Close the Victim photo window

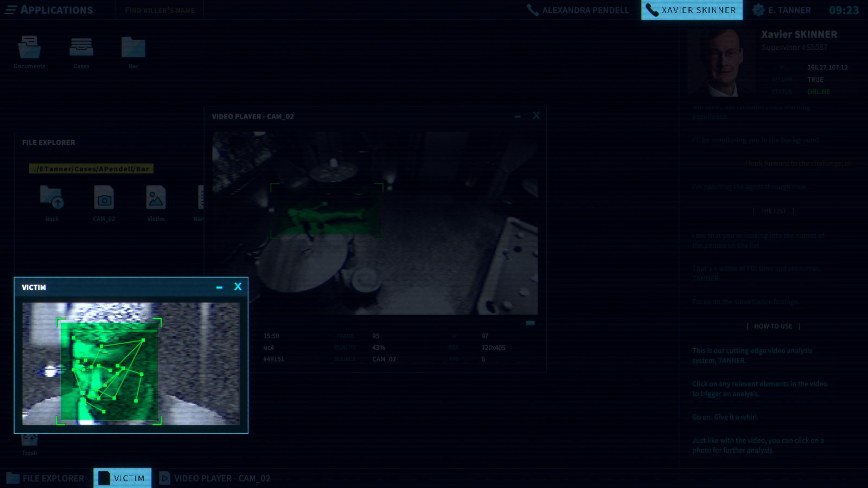point(238,287)
